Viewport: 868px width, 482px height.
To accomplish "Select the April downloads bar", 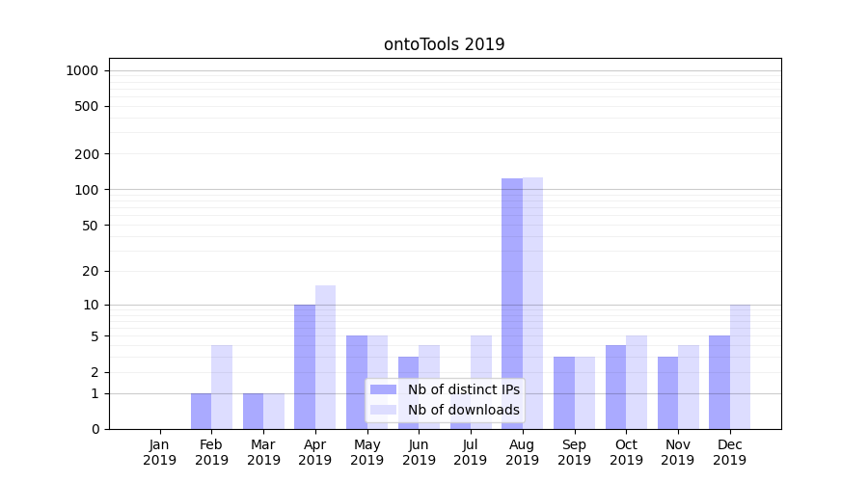I will click(x=325, y=357).
